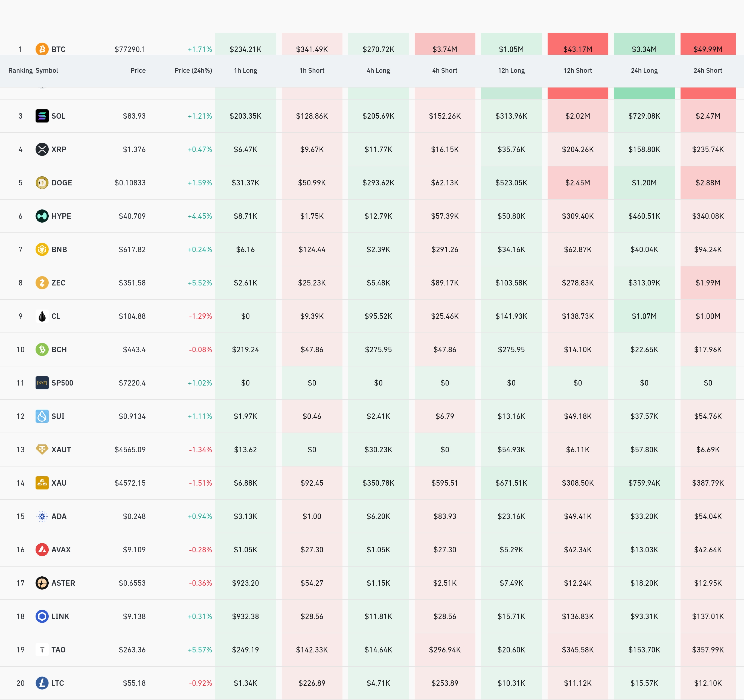
Task: Click the orange Bitcoin icon in the BTC row
Action: click(x=42, y=49)
